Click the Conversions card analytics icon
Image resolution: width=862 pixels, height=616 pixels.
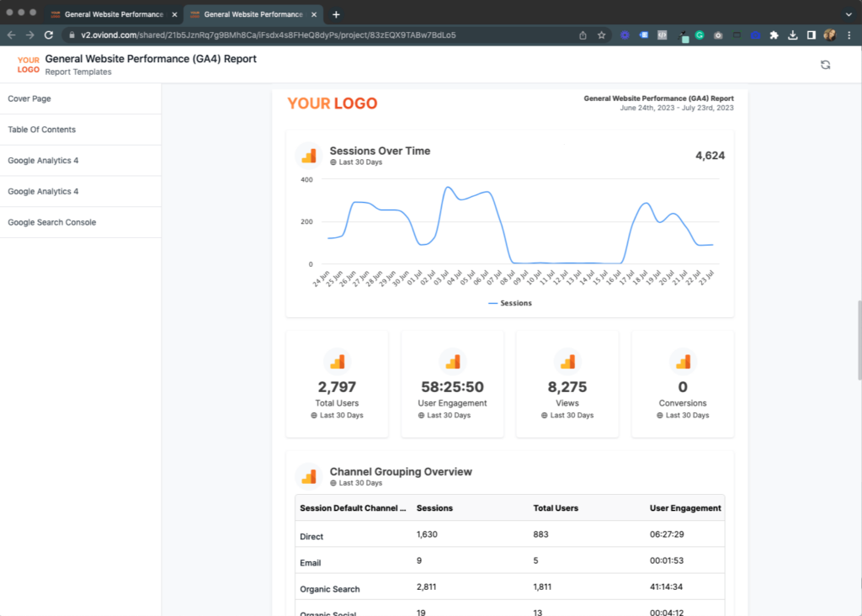pyautogui.click(x=683, y=362)
